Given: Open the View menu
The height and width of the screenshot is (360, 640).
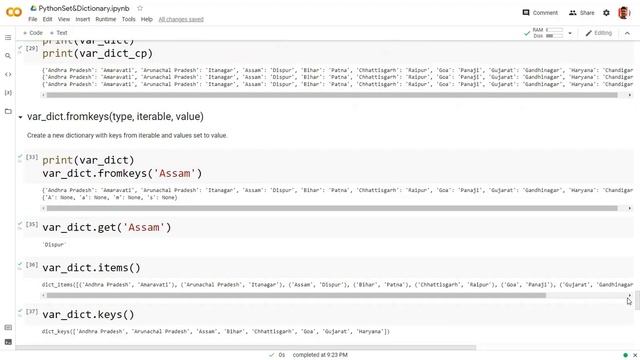Looking at the screenshot, I should pyautogui.click(x=64, y=19).
